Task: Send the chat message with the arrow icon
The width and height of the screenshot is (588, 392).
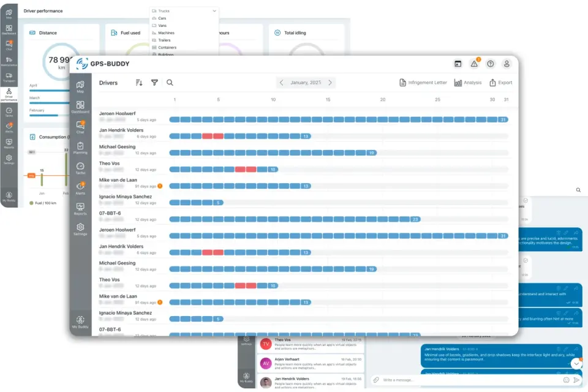Action: click(576, 380)
